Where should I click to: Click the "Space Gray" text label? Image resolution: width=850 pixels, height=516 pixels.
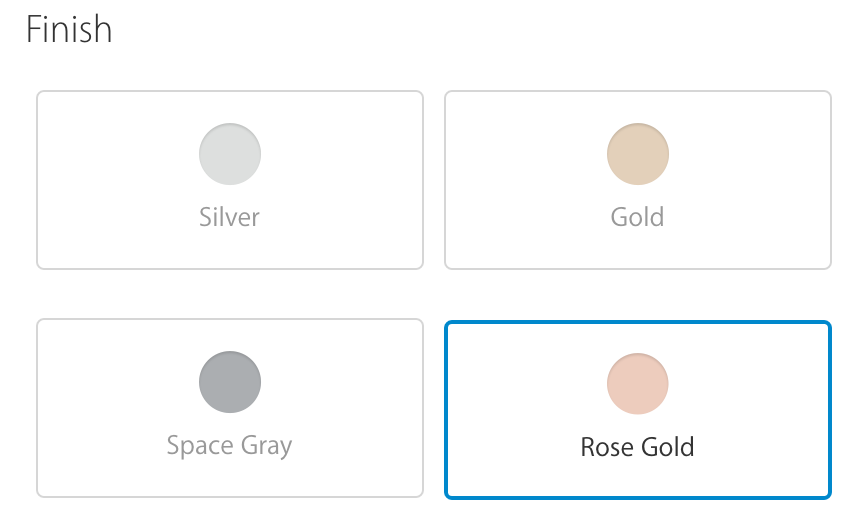[230, 445]
